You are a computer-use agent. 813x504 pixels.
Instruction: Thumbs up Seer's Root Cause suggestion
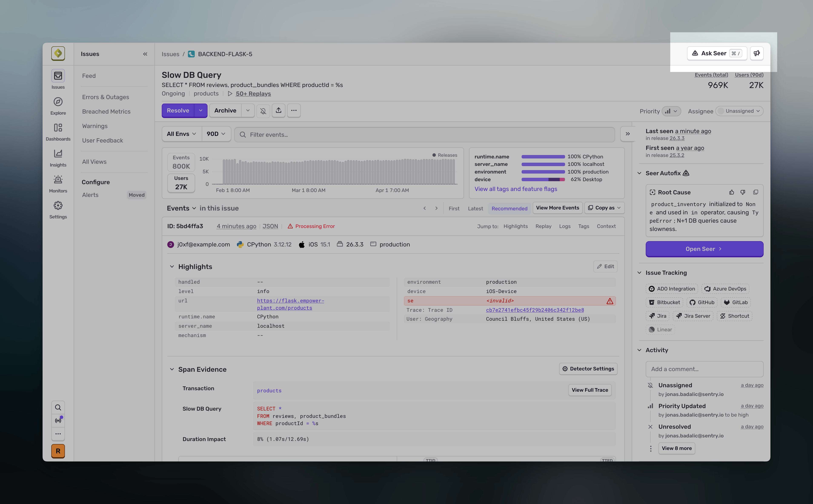[x=731, y=192]
